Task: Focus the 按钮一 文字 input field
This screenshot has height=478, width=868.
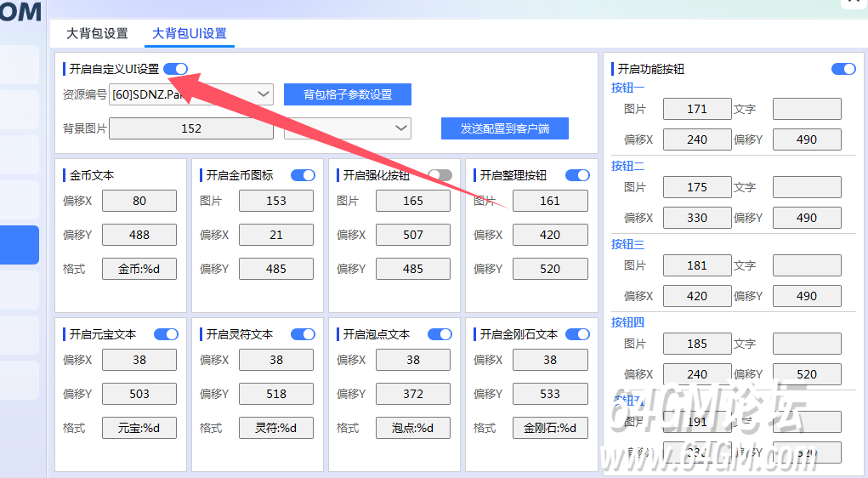Action: click(x=806, y=109)
